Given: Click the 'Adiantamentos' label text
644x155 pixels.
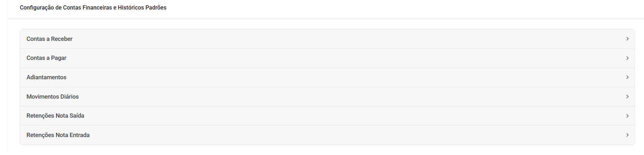Looking at the screenshot, I should 47,77.
